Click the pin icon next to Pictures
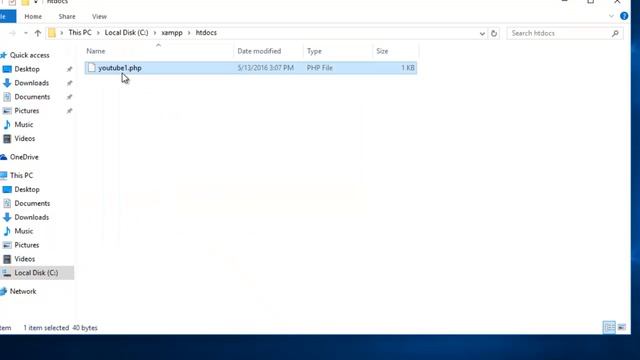Viewport: 640px width, 360px height. (x=69, y=111)
